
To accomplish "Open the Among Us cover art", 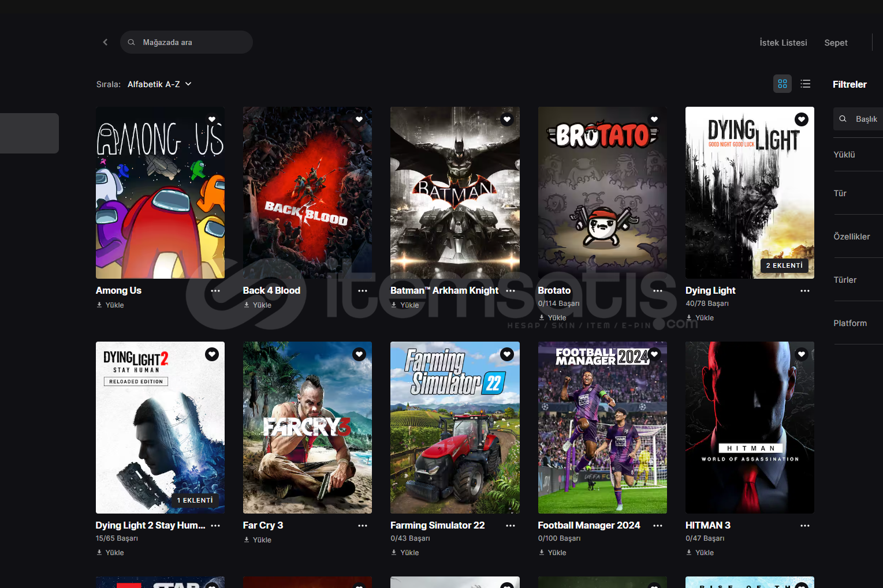I will [160, 193].
